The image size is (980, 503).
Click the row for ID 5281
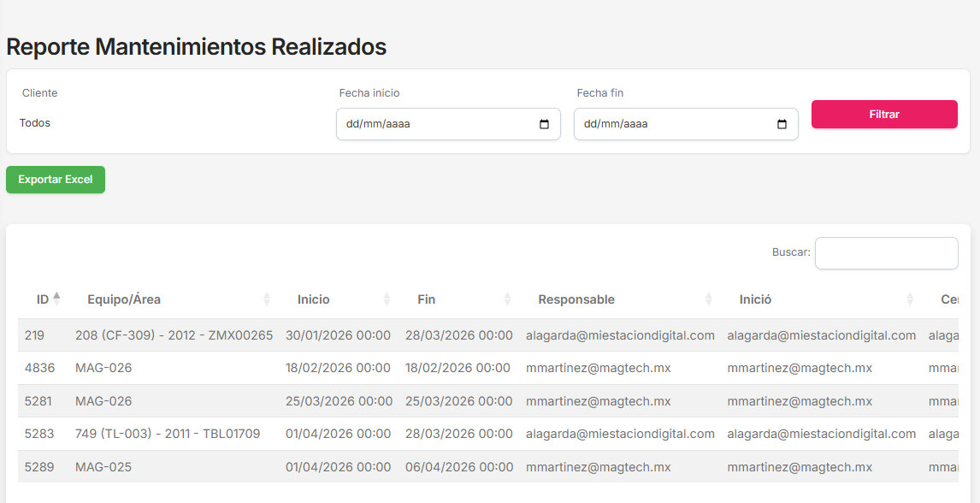coord(39,401)
